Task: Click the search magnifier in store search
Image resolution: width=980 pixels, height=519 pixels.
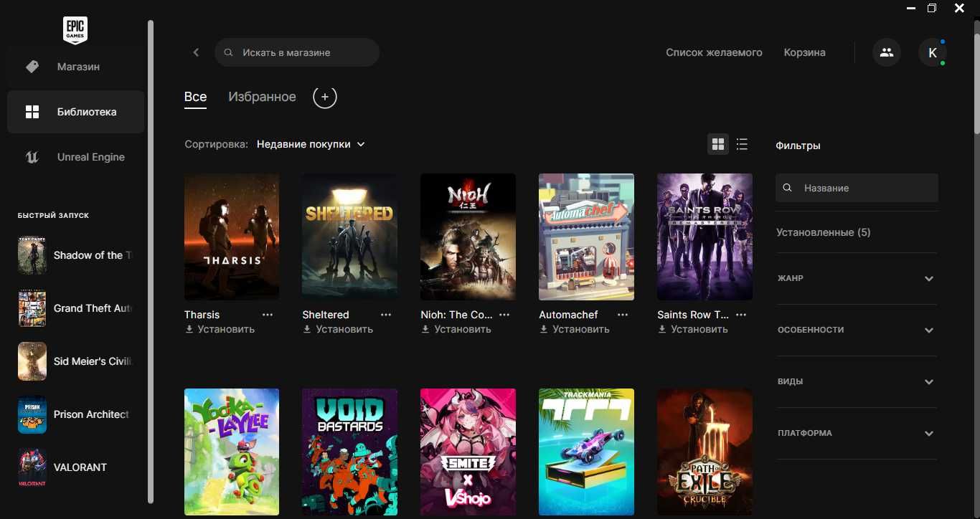Action: 228,52
